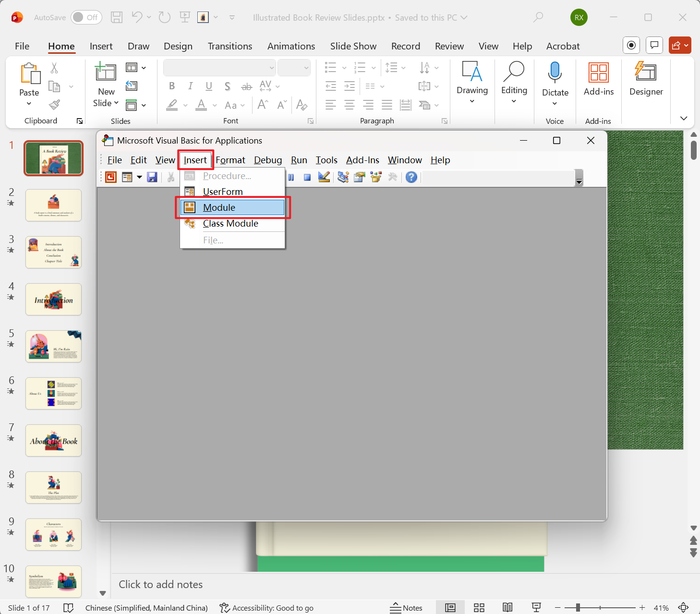Image resolution: width=700 pixels, height=614 pixels.
Task: Expand the Insert UserForm dropdown arrow in VBA toolbar
Action: coord(139,177)
